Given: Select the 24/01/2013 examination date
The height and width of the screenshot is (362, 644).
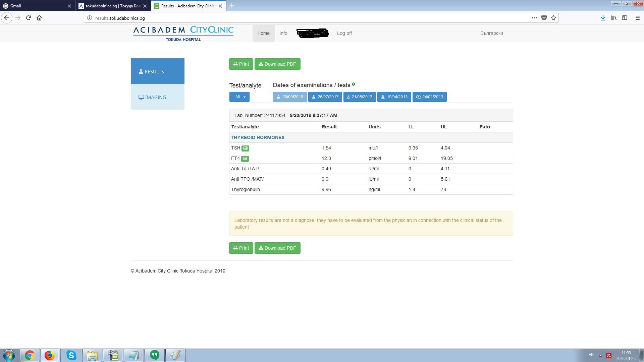Looking at the screenshot, I should tap(429, 97).
